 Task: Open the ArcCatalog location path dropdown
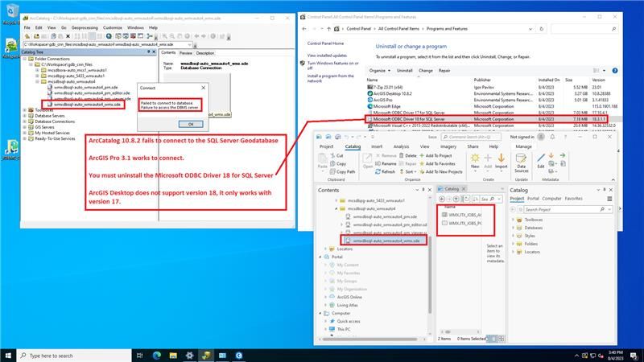coord(190,44)
